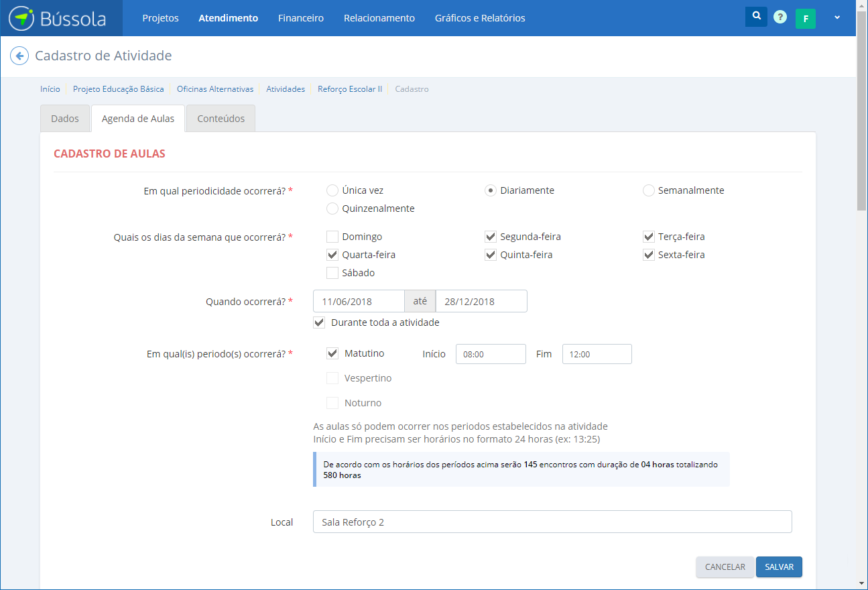This screenshot has height=590, width=868.
Task: Click the Cadastro de Atividade title
Action: (x=103, y=56)
